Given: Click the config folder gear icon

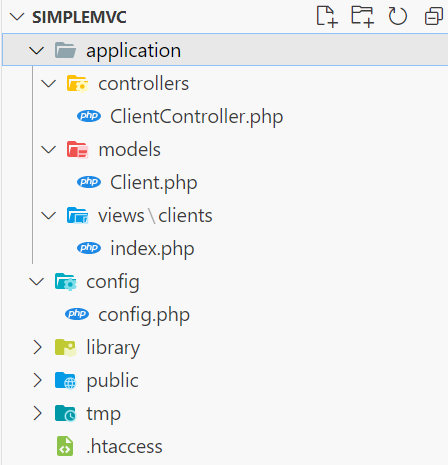Looking at the screenshot, I should (x=66, y=282).
